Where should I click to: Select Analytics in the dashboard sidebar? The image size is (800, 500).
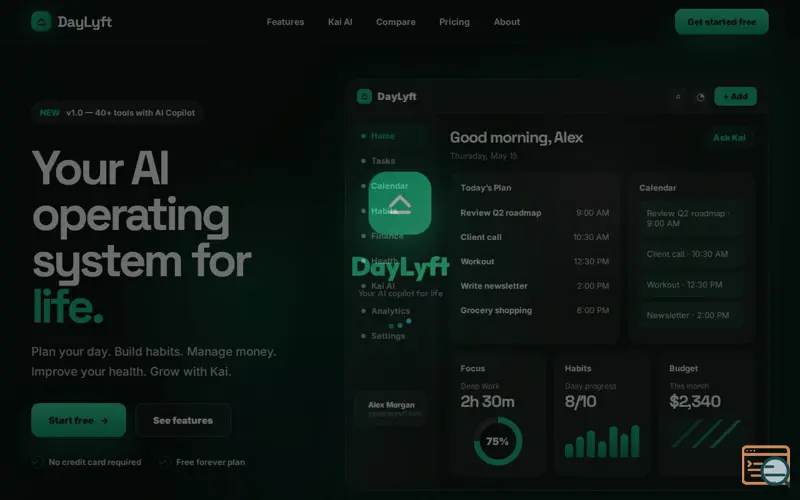point(391,311)
